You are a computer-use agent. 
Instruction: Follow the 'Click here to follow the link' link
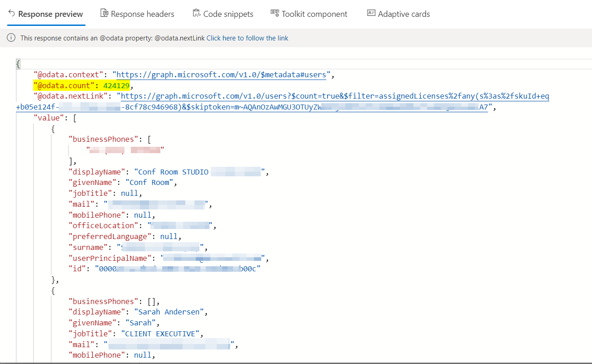click(248, 38)
